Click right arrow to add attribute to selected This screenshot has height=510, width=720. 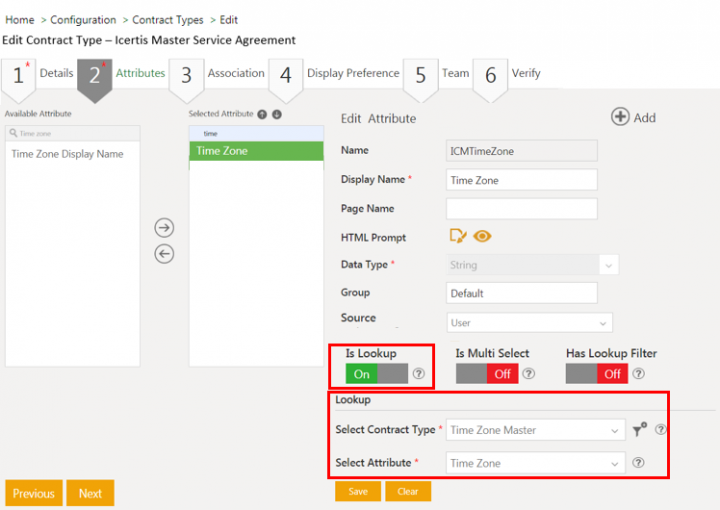pos(164,228)
